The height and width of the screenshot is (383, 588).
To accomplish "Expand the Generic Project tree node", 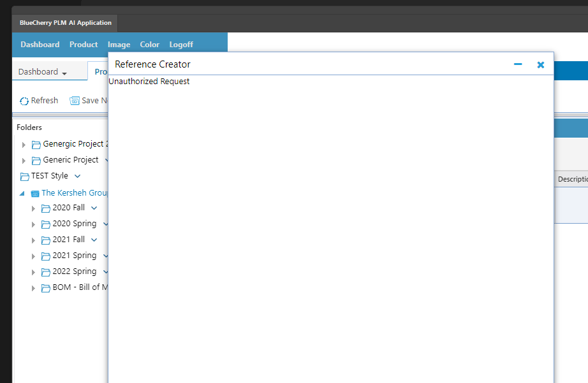I will (24, 160).
